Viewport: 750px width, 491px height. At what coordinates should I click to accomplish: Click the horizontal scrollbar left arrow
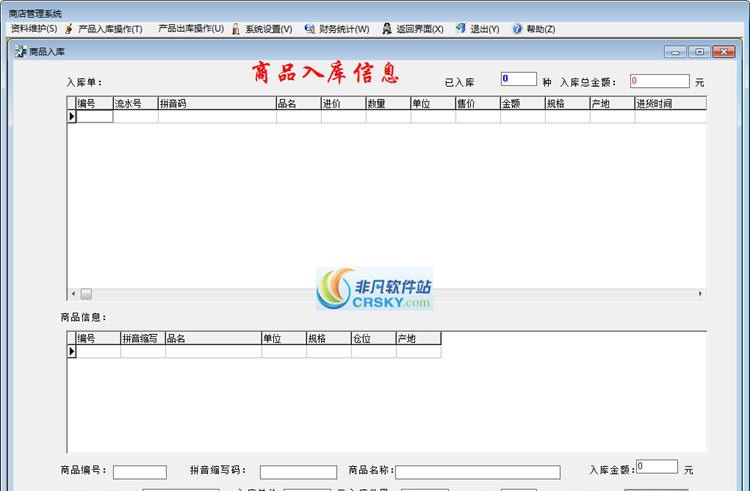click(x=73, y=294)
